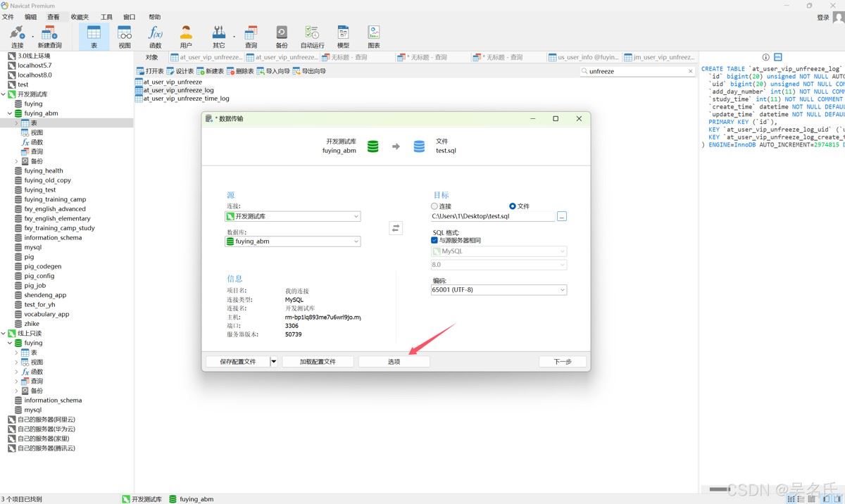Select the 文件 radio button under 目标
This screenshot has width=845, height=504.
(x=513, y=206)
